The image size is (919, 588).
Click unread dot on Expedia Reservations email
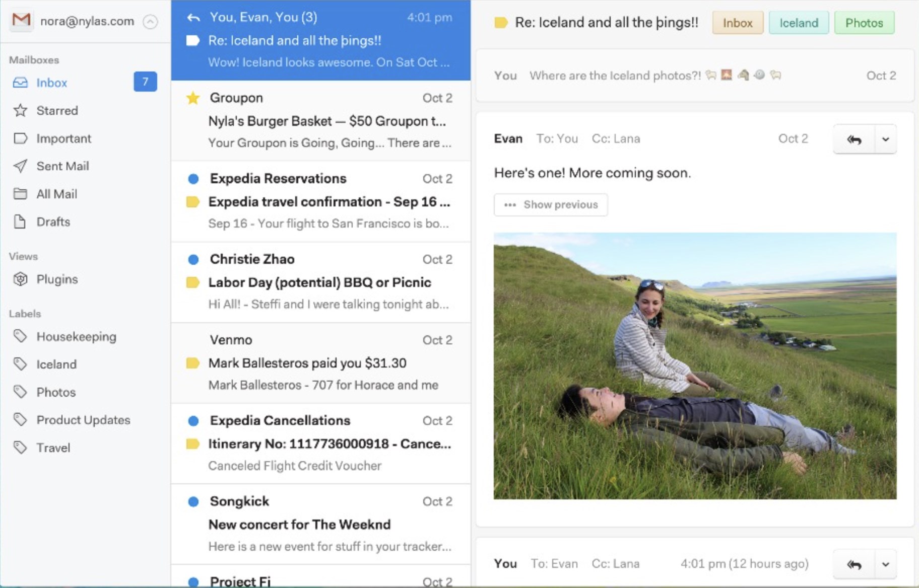(x=193, y=179)
